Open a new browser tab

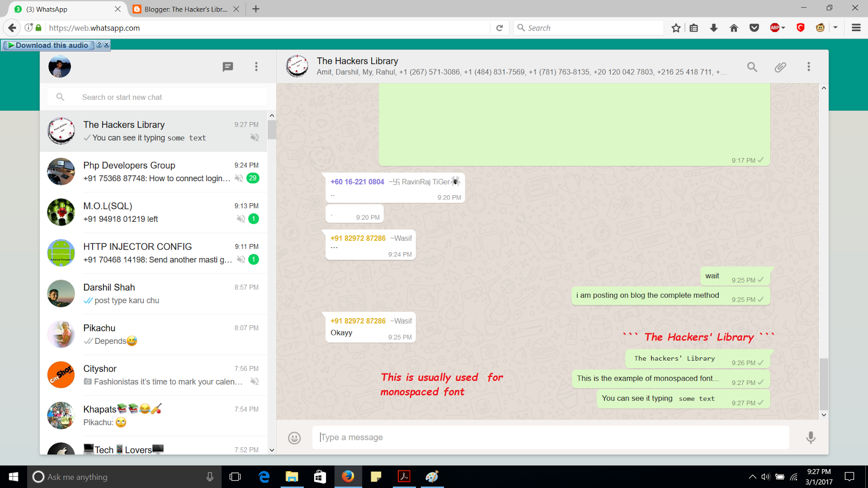255,9
